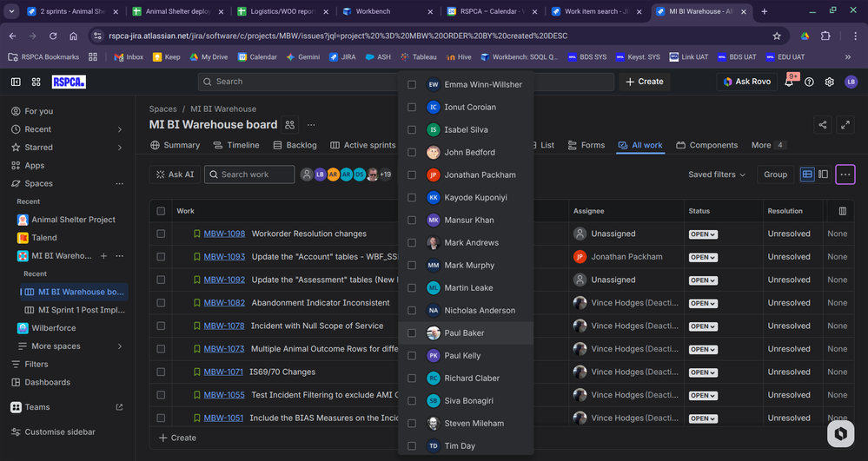Open Teams in new window icon
868x461 pixels.
click(x=119, y=407)
